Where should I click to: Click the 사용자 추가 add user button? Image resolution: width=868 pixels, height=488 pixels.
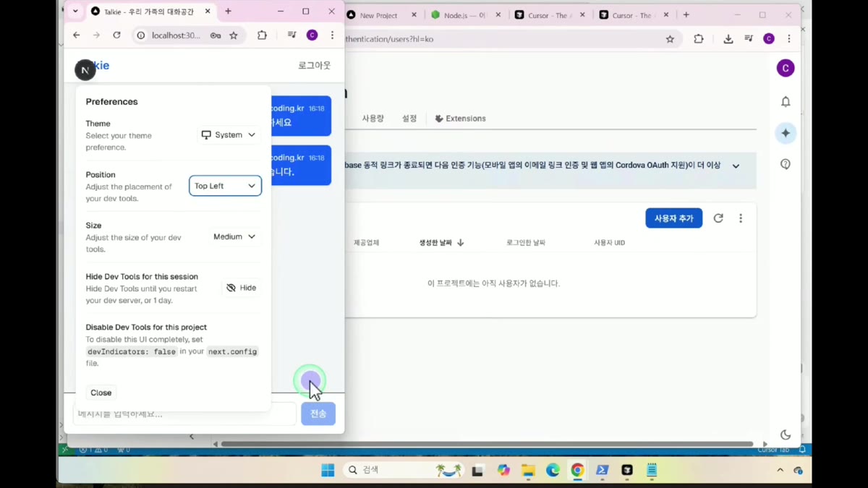pos(673,218)
